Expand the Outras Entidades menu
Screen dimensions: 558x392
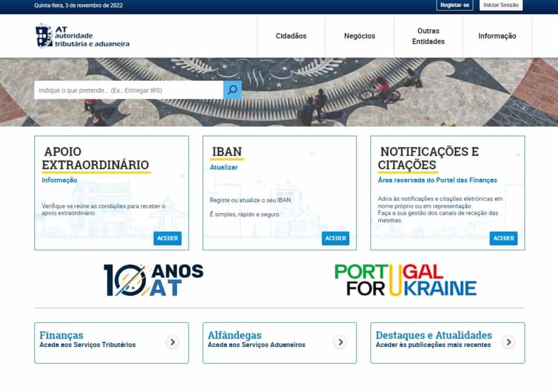click(428, 36)
